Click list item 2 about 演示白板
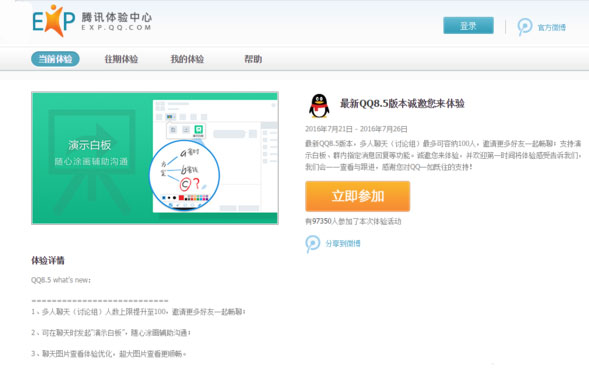This screenshot has width=589, height=377. pos(111,333)
